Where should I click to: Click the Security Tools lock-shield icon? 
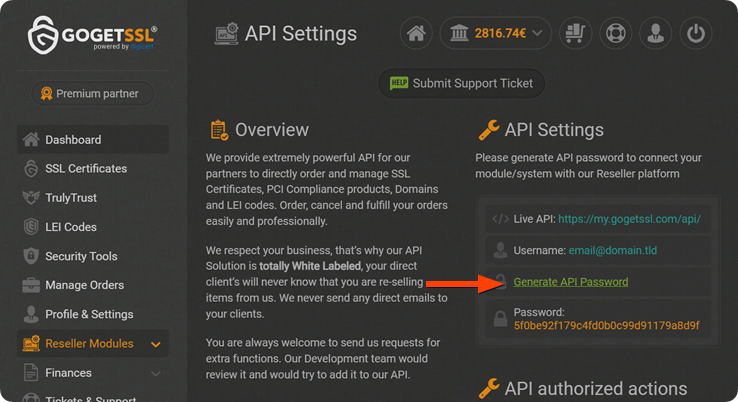[x=31, y=256]
